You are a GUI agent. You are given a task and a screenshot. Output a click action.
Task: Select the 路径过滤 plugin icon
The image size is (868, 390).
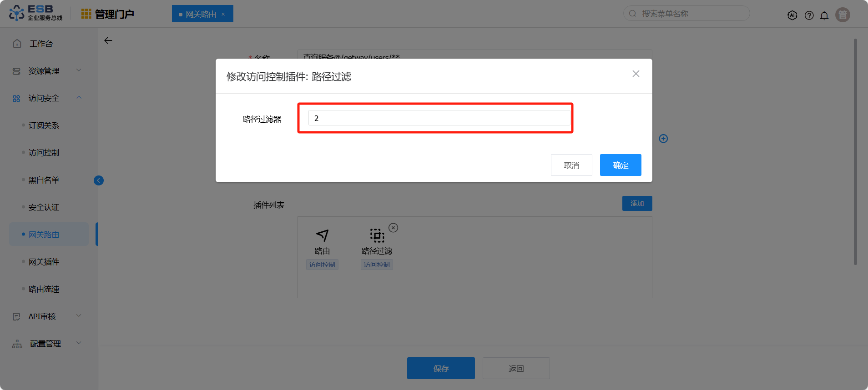click(x=377, y=235)
